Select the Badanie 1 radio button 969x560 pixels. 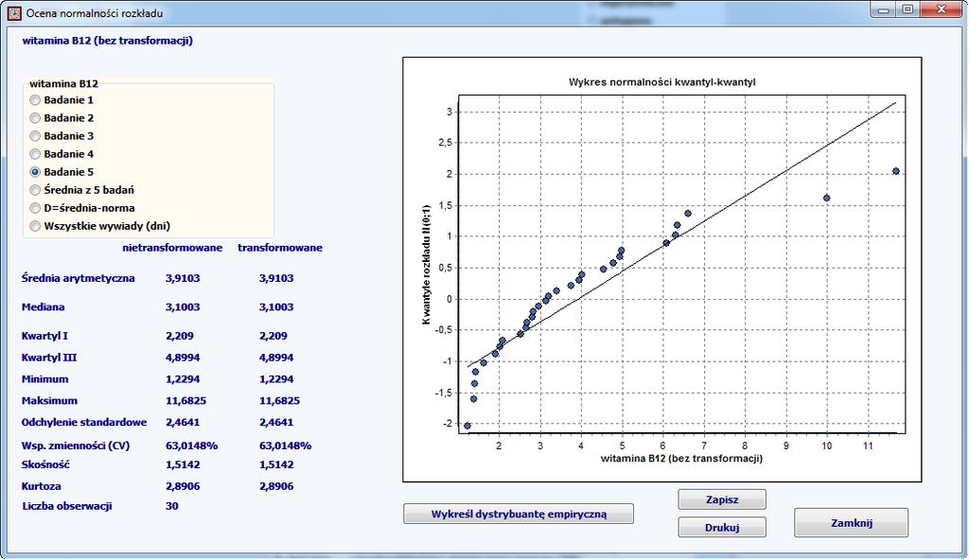pyautogui.click(x=35, y=100)
